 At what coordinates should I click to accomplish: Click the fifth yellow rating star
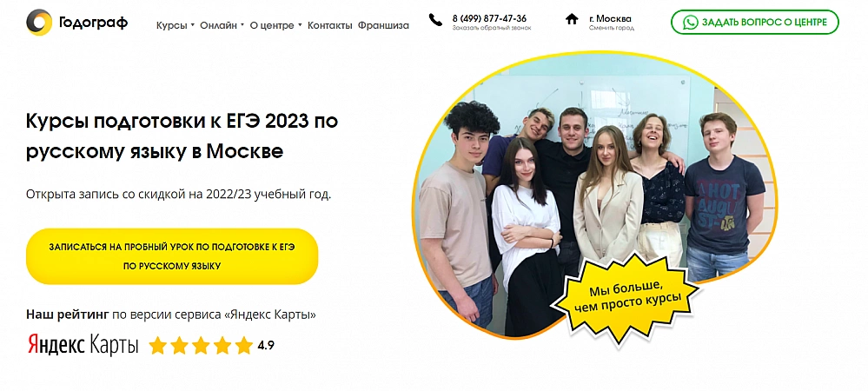[243, 345]
